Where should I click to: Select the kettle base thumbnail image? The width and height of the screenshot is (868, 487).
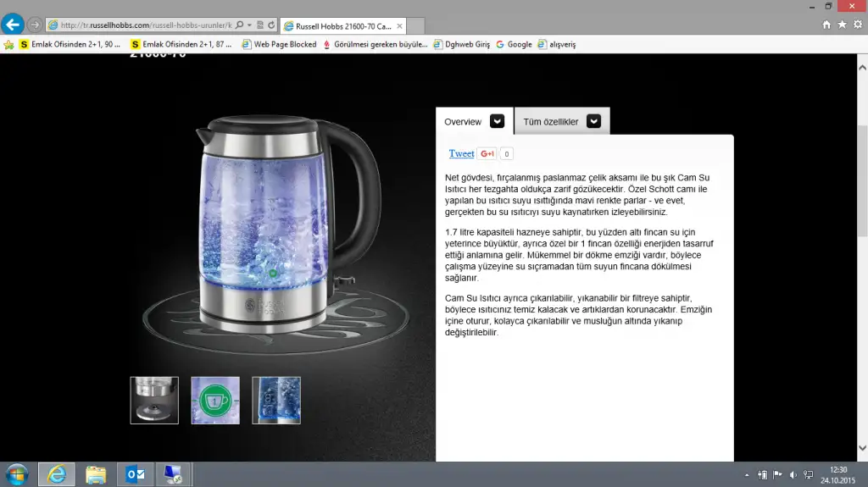pyautogui.click(x=154, y=401)
